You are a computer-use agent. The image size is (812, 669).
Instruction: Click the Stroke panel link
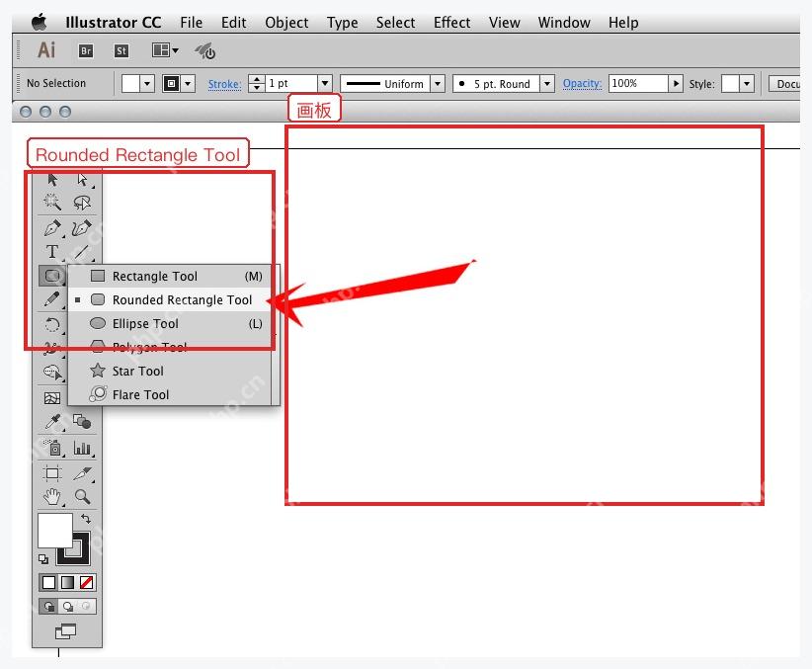[225, 84]
